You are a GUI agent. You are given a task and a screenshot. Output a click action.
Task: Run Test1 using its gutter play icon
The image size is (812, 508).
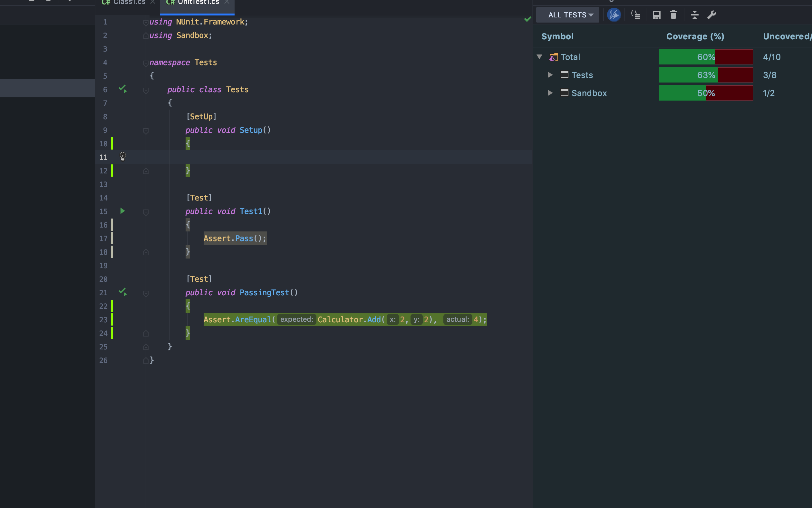tap(122, 211)
